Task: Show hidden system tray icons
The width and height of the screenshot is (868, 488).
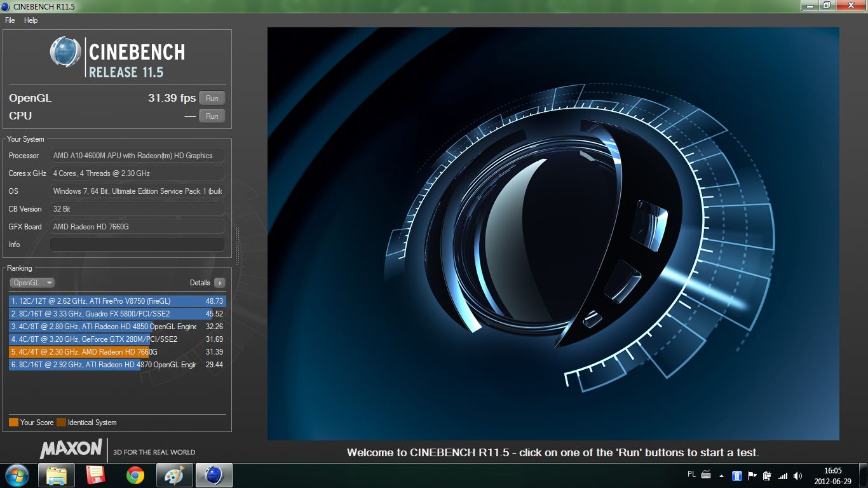Action: click(721, 475)
